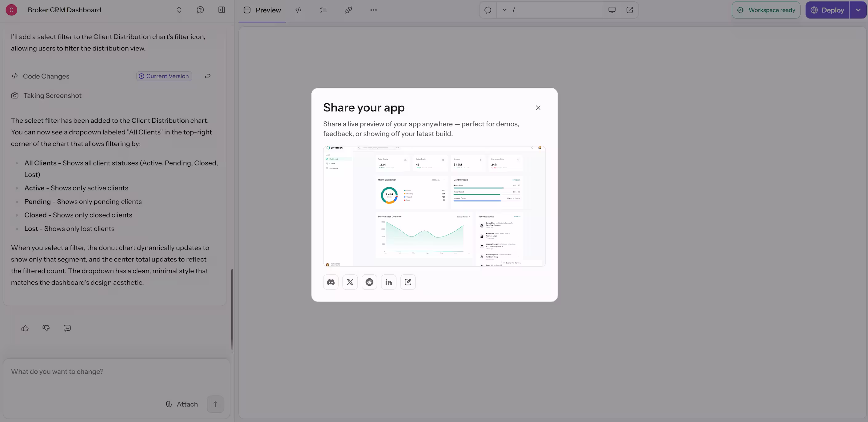Refresh the preview page

point(488,10)
